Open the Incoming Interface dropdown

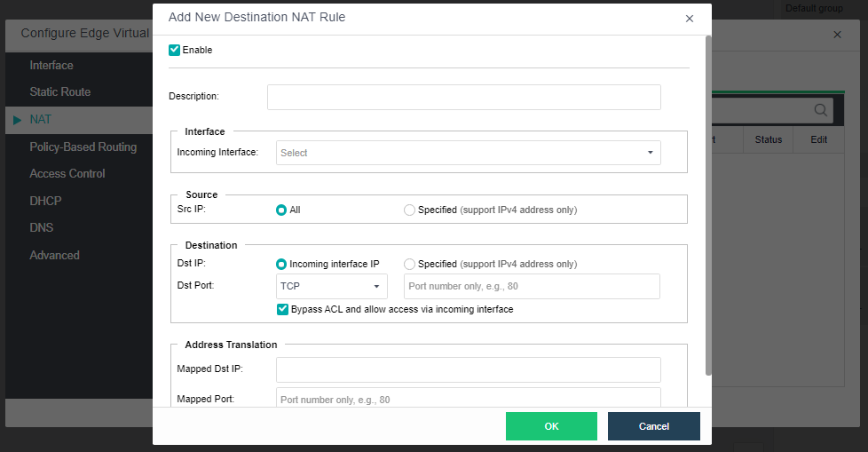[468, 153]
